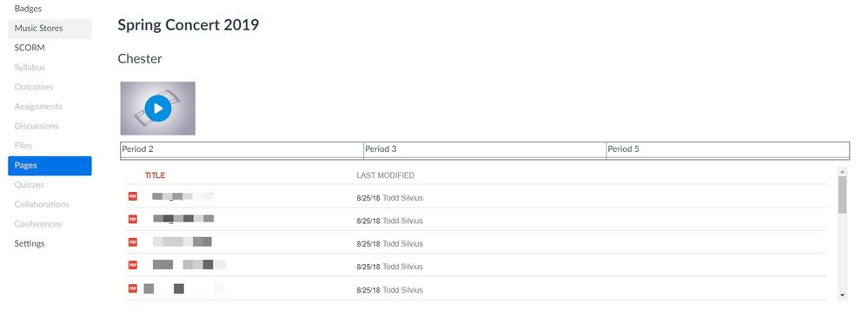Select the Period 5 table cell

click(x=727, y=149)
